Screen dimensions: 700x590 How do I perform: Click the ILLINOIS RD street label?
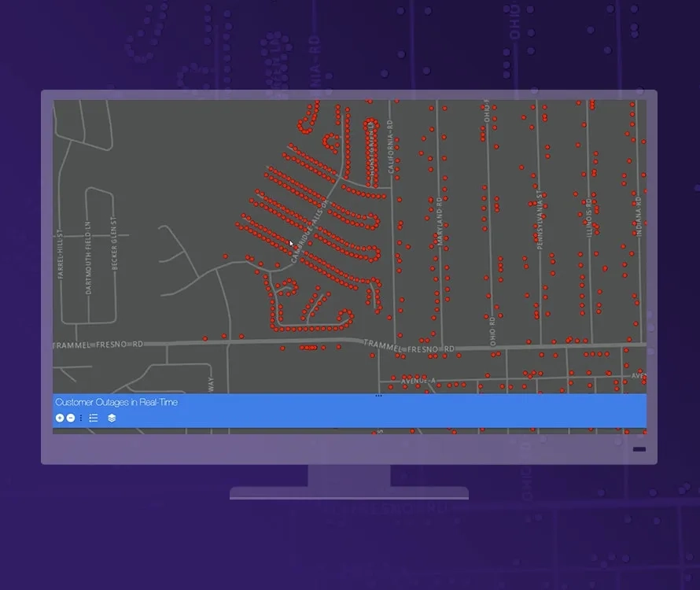coord(589,217)
